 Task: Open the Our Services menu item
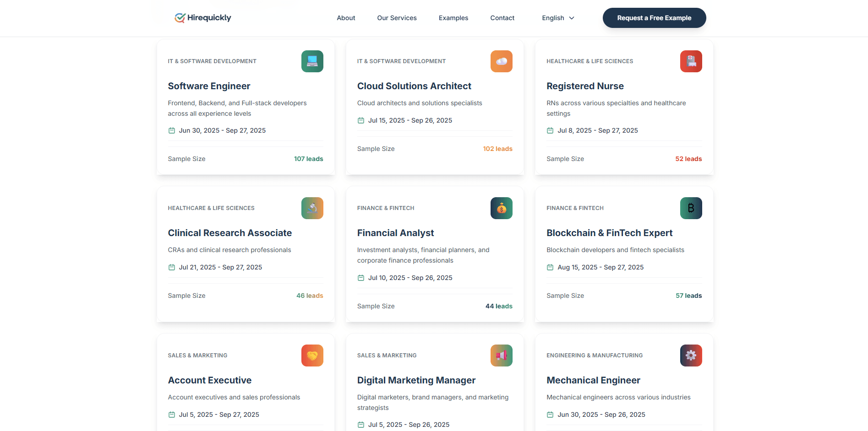tap(397, 18)
